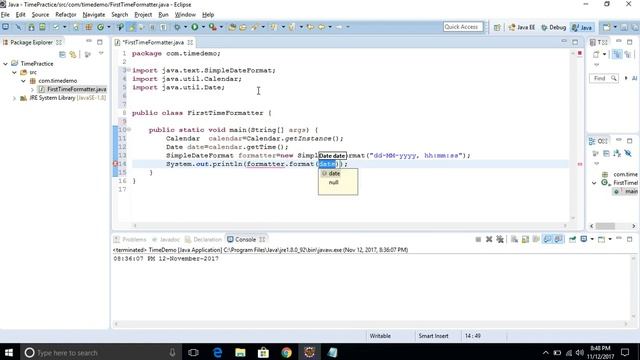Click the Microsoft Edge taskbar icon

coord(217,352)
